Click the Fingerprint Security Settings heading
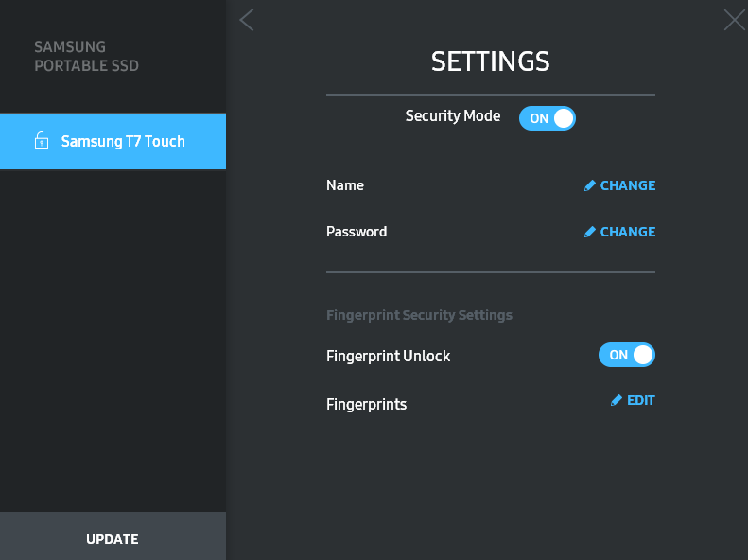This screenshot has height=560, width=748. pyautogui.click(x=419, y=315)
